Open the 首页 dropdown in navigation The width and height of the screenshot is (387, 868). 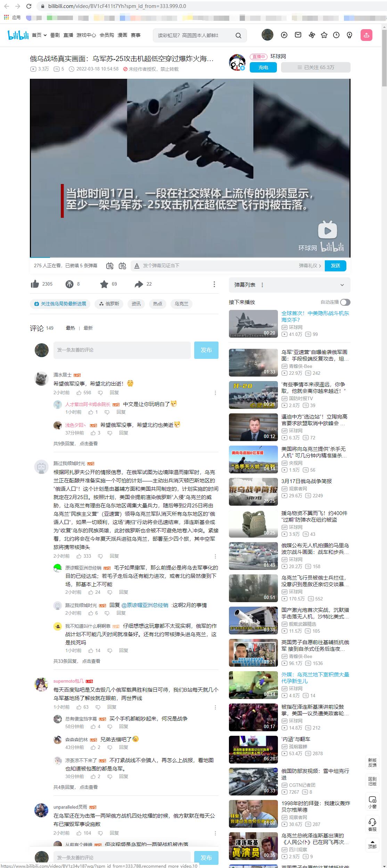tap(39, 35)
